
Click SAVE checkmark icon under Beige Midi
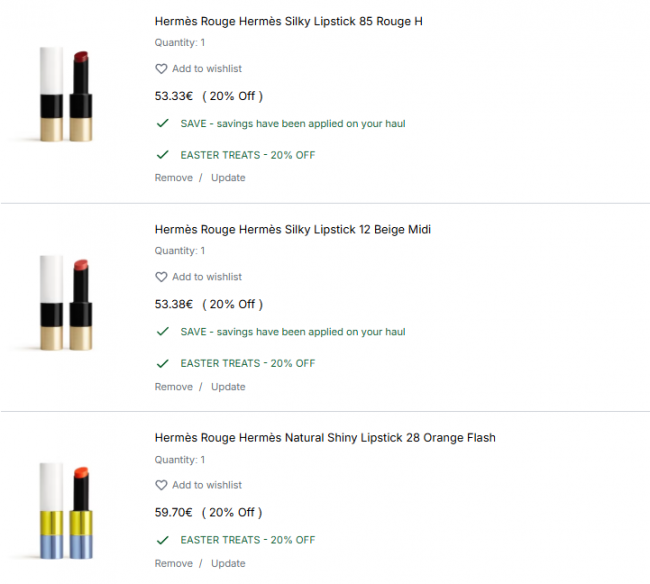[162, 331]
